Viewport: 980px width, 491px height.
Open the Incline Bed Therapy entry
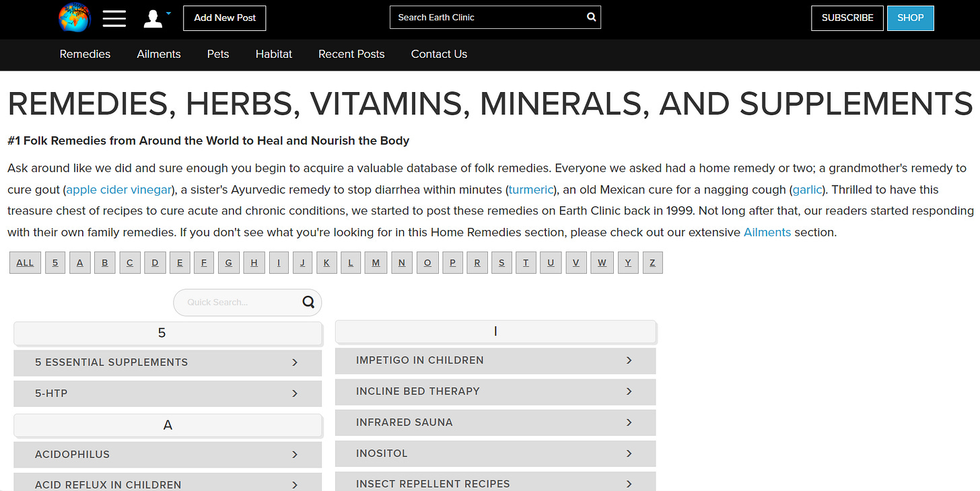495,391
